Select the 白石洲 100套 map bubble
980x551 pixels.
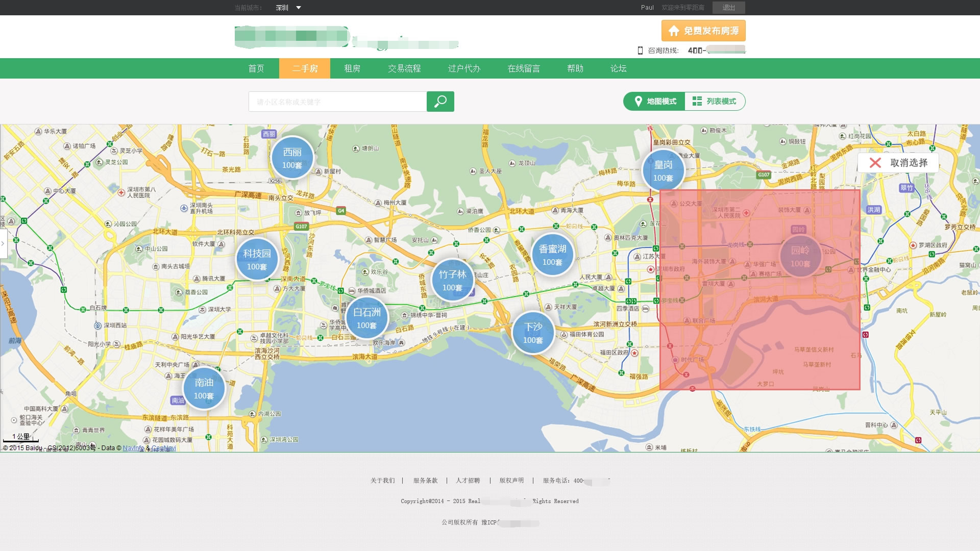point(366,318)
